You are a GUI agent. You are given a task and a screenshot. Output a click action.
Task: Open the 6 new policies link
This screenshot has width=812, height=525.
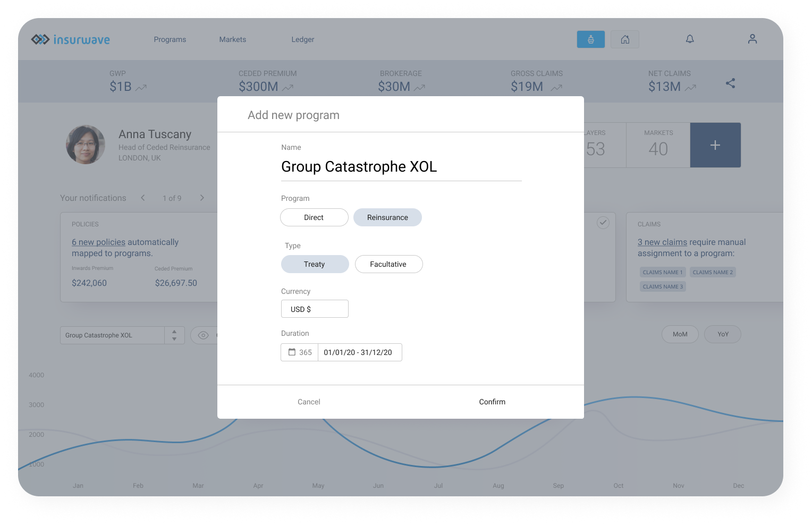click(99, 242)
